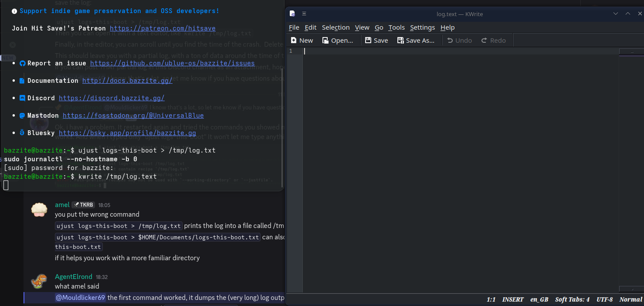Click the 'you put the wrong command' message

tap(97, 214)
